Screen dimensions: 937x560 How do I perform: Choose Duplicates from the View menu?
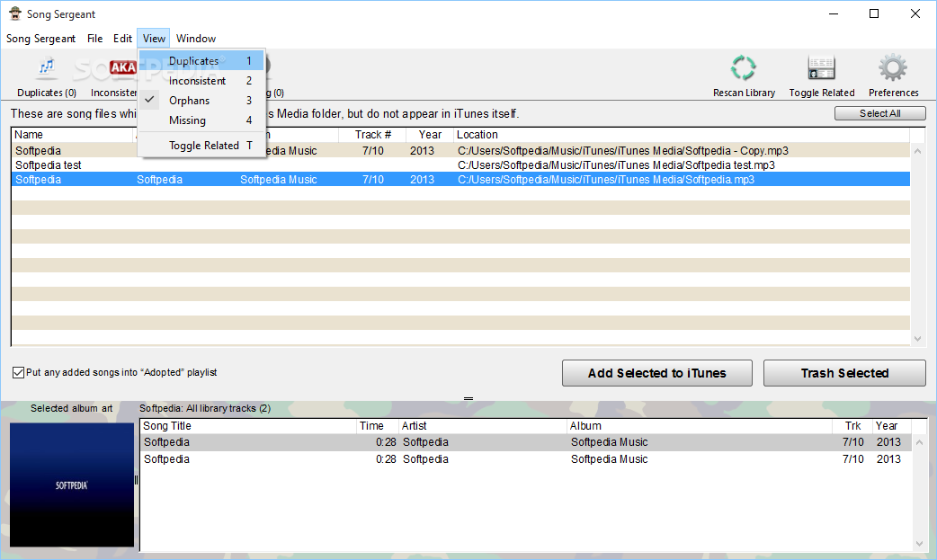pyautogui.click(x=201, y=61)
